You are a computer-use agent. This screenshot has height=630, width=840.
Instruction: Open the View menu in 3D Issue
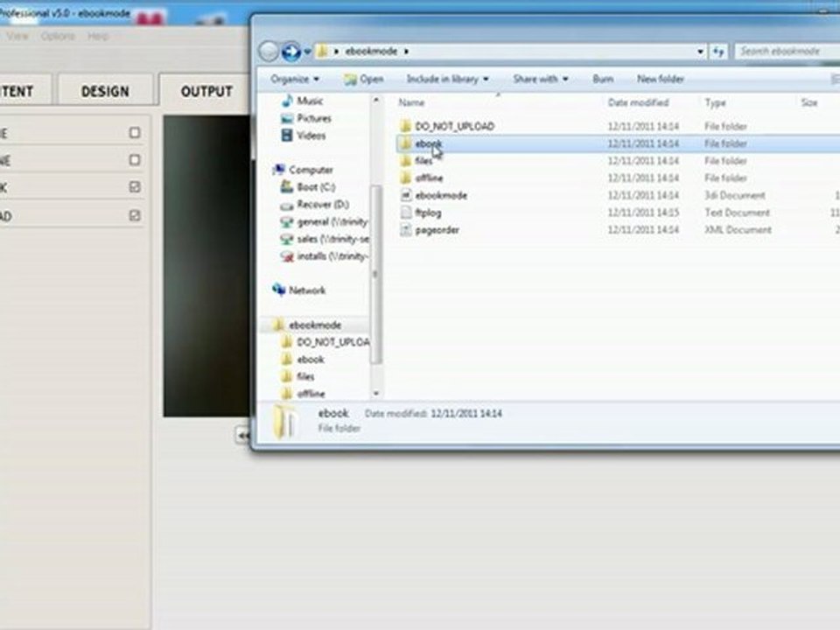(17, 37)
